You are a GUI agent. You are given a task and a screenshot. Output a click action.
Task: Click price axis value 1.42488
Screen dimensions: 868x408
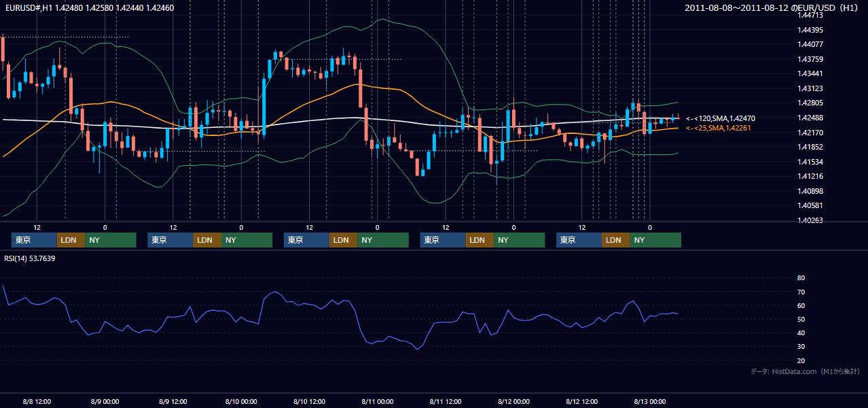point(810,118)
